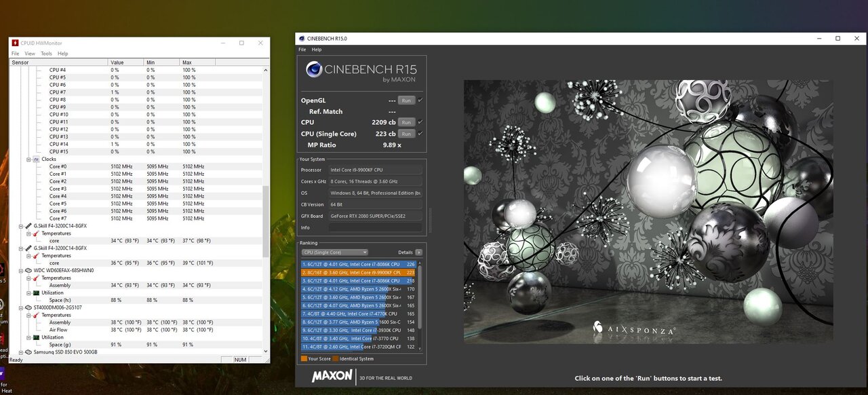This screenshot has width=868, height=395.
Task: Select first-ranked i7-8086K ranking entry
Action: tap(359, 264)
